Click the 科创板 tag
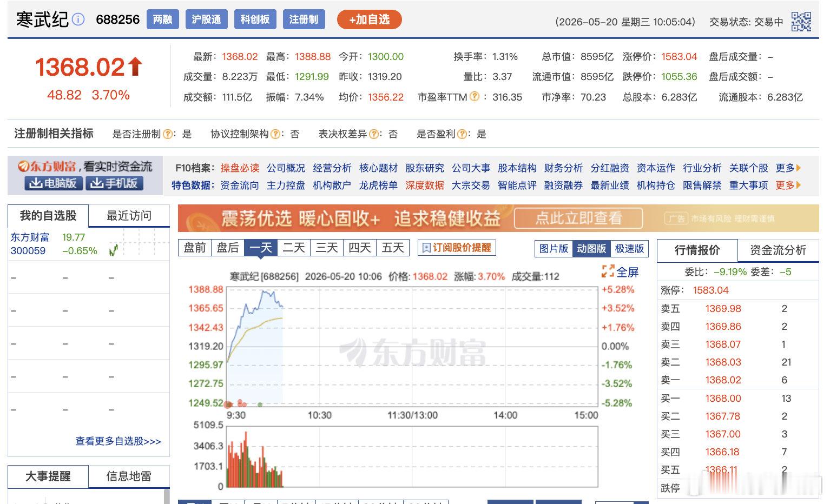 point(255,19)
